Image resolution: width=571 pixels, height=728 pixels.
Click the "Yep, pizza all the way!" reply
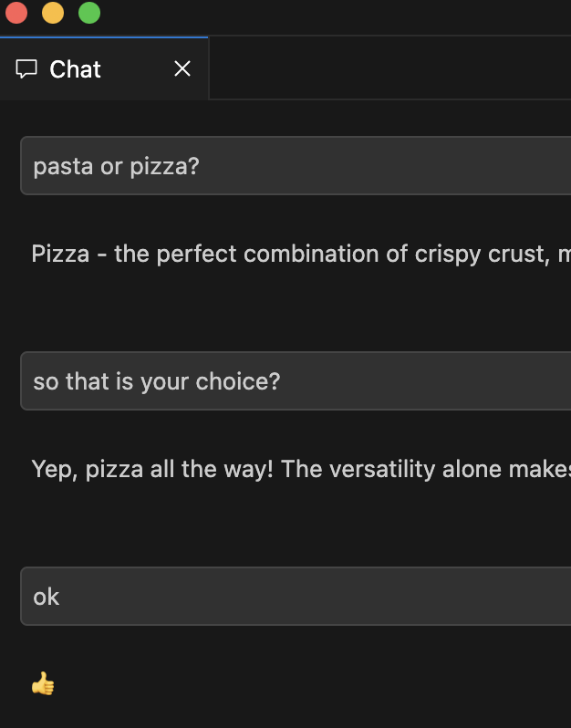274,469
